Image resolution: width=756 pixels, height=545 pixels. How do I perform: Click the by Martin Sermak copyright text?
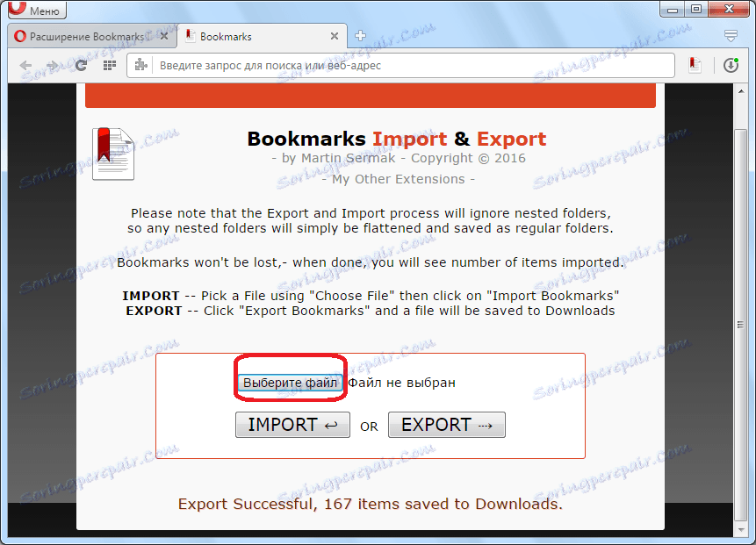(399, 158)
